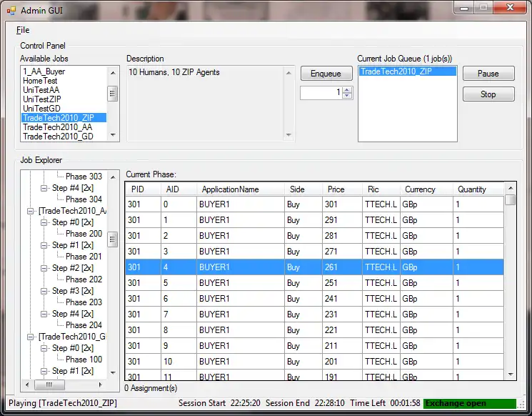The image size is (532, 416).
Task: Collapse Step #2 above Phase 202
Action: (x=44, y=268)
